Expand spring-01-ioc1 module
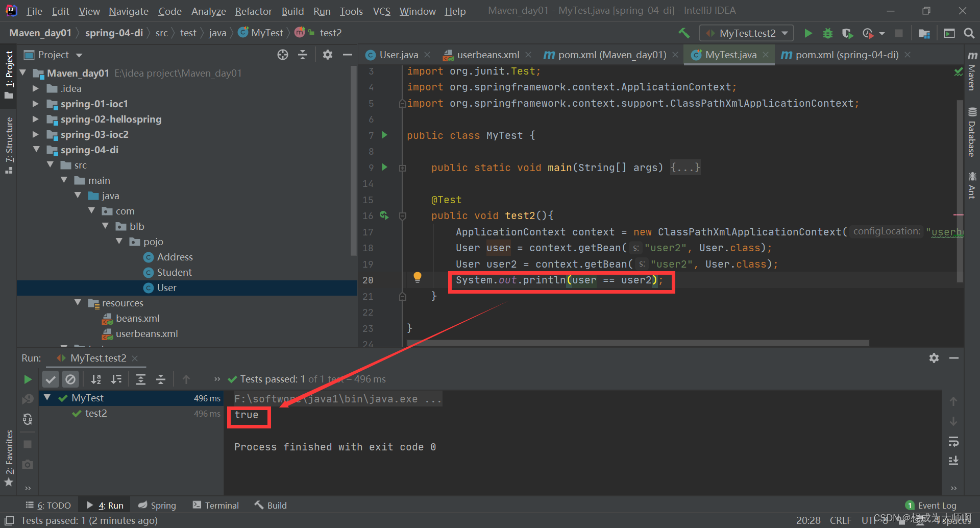980x528 pixels. [35, 104]
